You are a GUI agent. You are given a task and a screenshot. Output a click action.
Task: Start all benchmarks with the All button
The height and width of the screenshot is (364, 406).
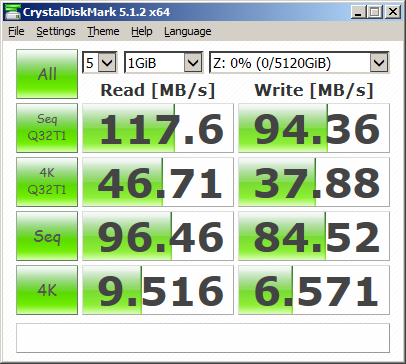47,74
